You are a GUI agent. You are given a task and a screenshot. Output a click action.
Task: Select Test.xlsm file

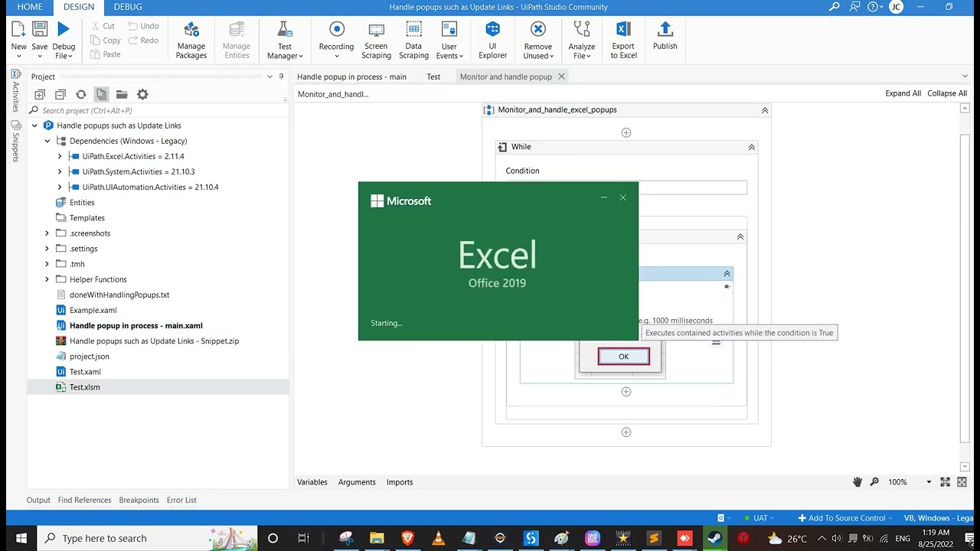coord(84,387)
